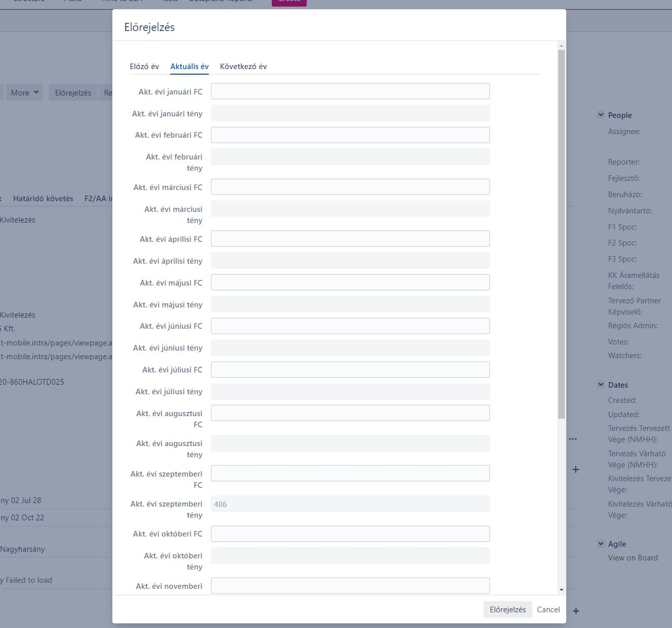Focus the Akt. évi szeptemberi FC field
This screenshot has width=672, height=628.
[350, 474]
